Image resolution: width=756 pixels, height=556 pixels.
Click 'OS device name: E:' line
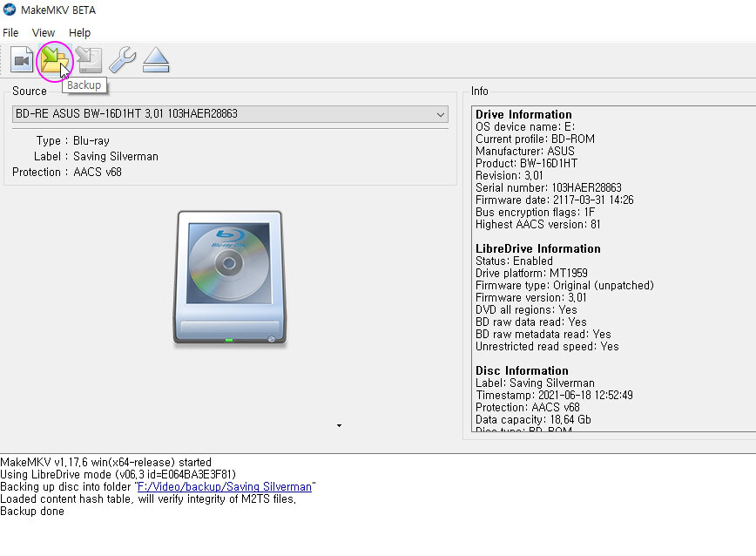[525, 127]
